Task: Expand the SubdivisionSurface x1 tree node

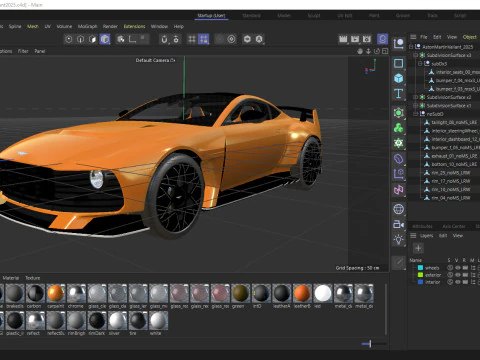Action: [415, 105]
